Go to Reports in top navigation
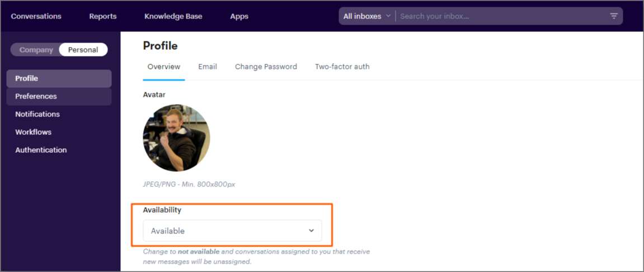 [x=103, y=16]
